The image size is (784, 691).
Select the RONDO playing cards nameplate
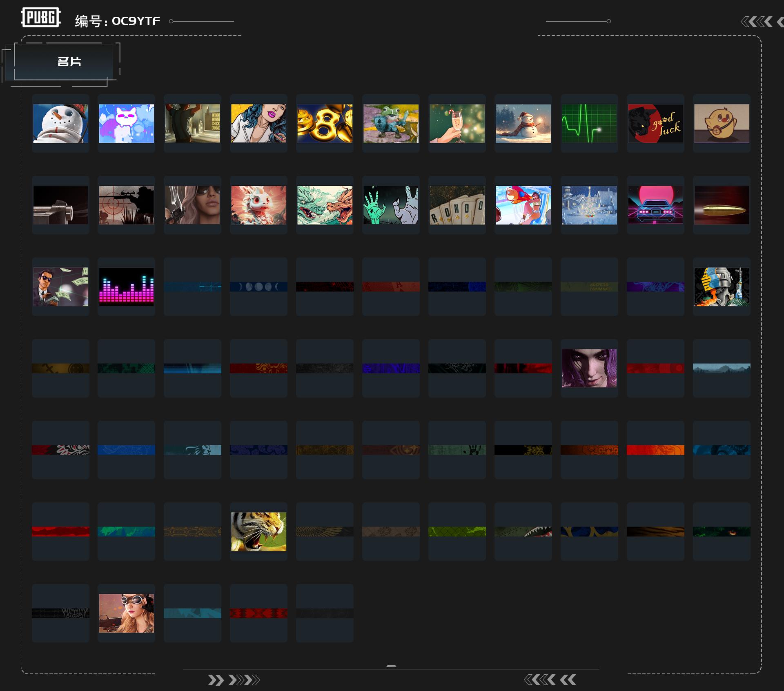point(457,205)
